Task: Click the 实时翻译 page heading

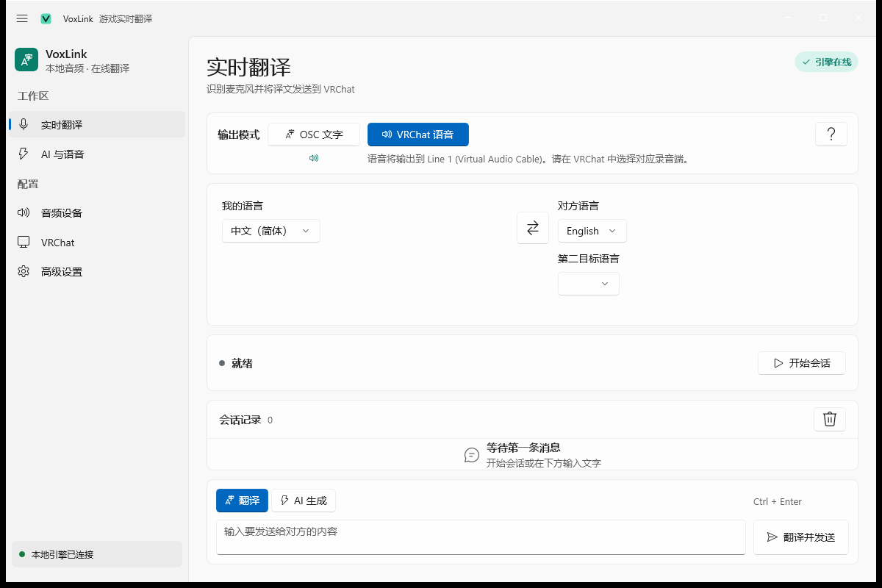Action: tap(249, 67)
